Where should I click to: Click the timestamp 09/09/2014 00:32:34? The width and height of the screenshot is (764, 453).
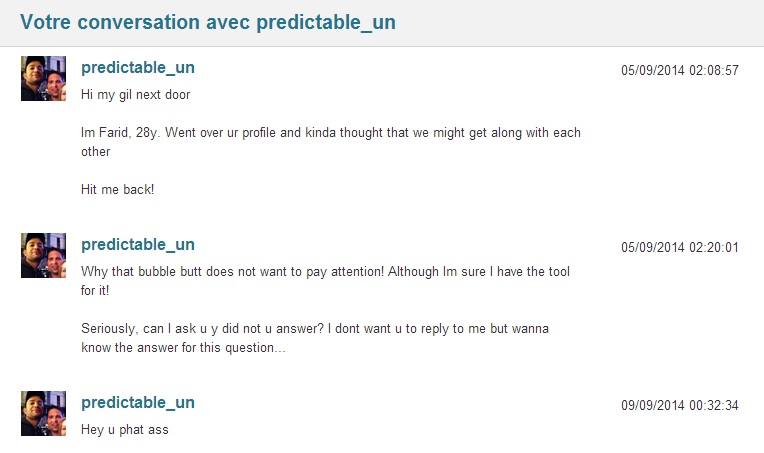680,405
